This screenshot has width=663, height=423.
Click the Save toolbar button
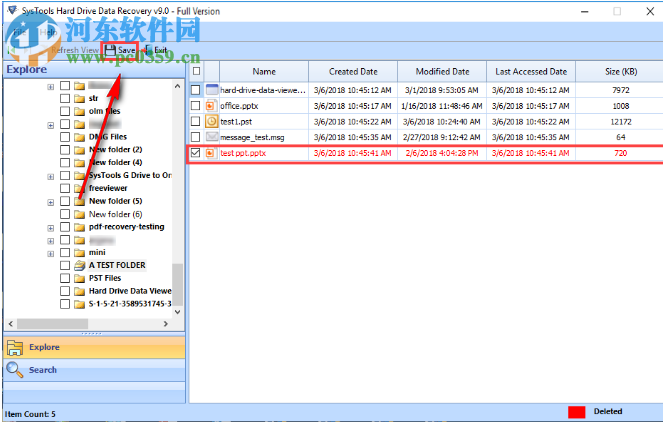121,50
